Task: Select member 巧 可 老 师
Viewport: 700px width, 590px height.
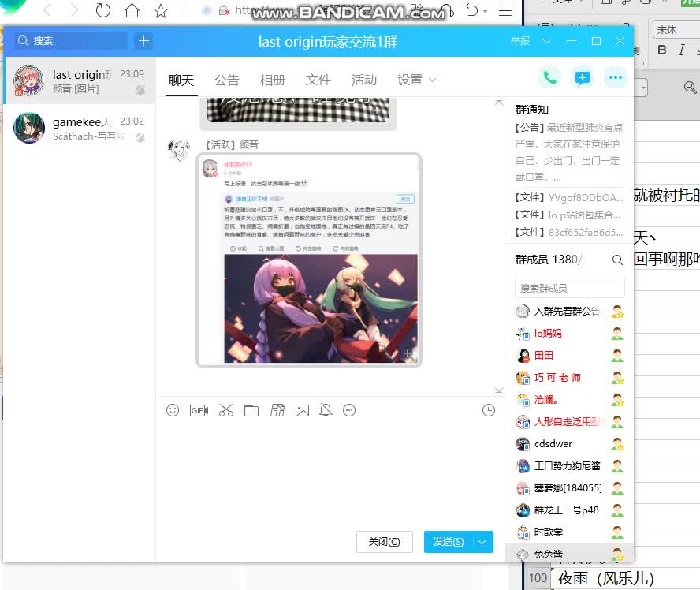Action: click(x=570, y=377)
